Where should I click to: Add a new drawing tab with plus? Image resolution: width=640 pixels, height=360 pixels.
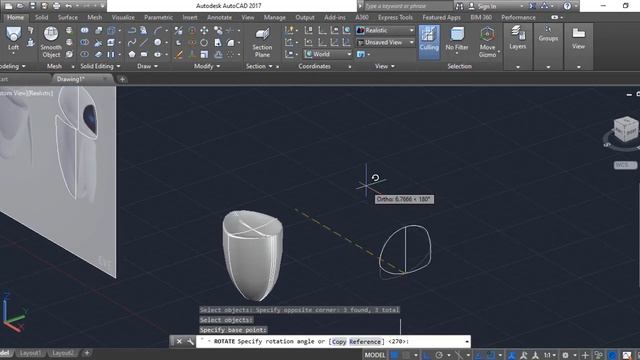click(122, 79)
